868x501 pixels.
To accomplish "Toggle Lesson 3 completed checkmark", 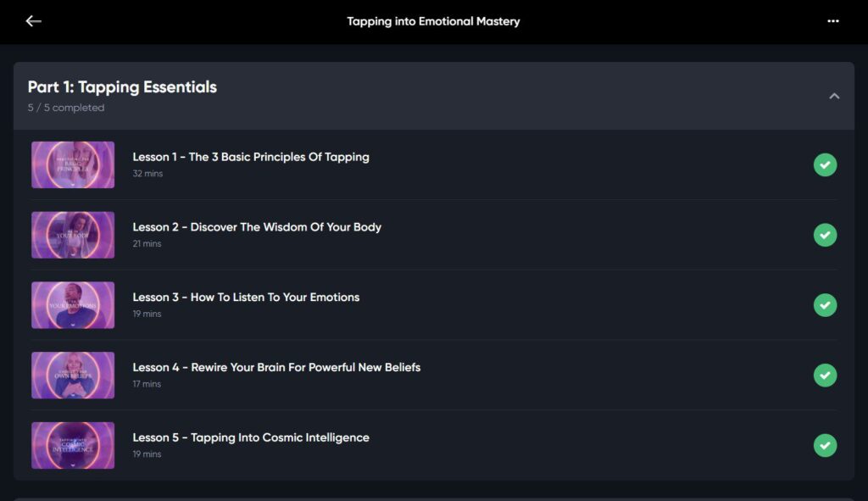I will [x=825, y=305].
